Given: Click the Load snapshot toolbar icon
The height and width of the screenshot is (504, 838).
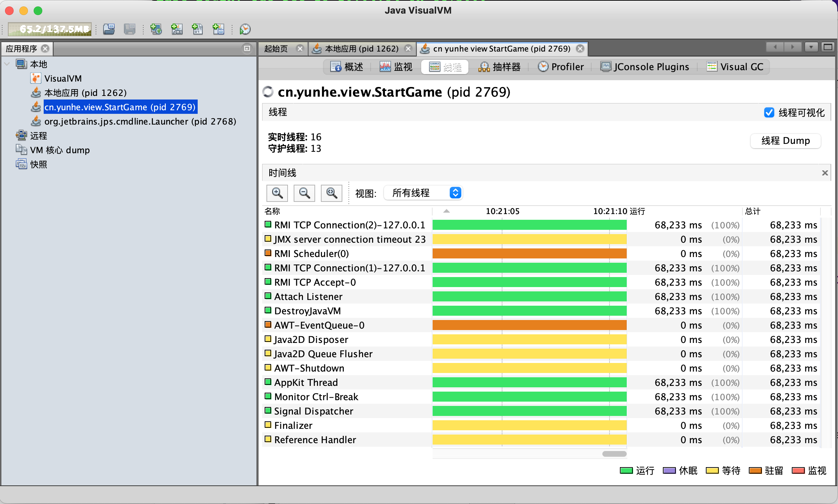Looking at the screenshot, I should [x=109, y=29].
